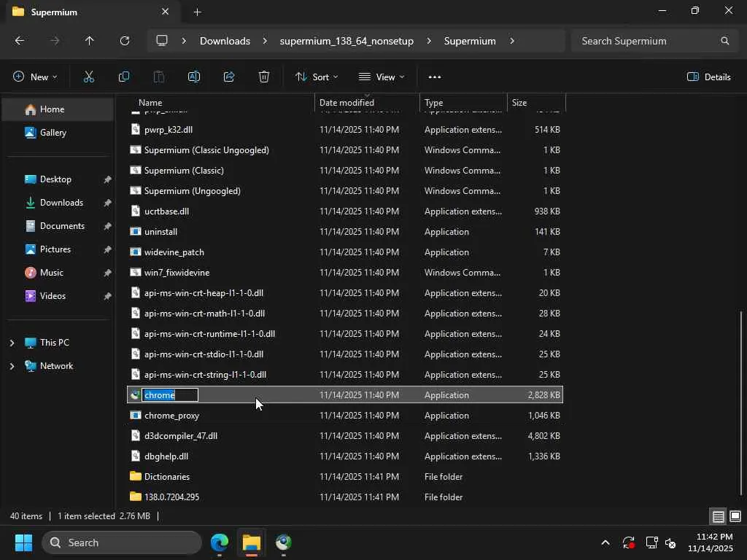Switch to large icons view layout
The image size is (747, 560).
735,516
